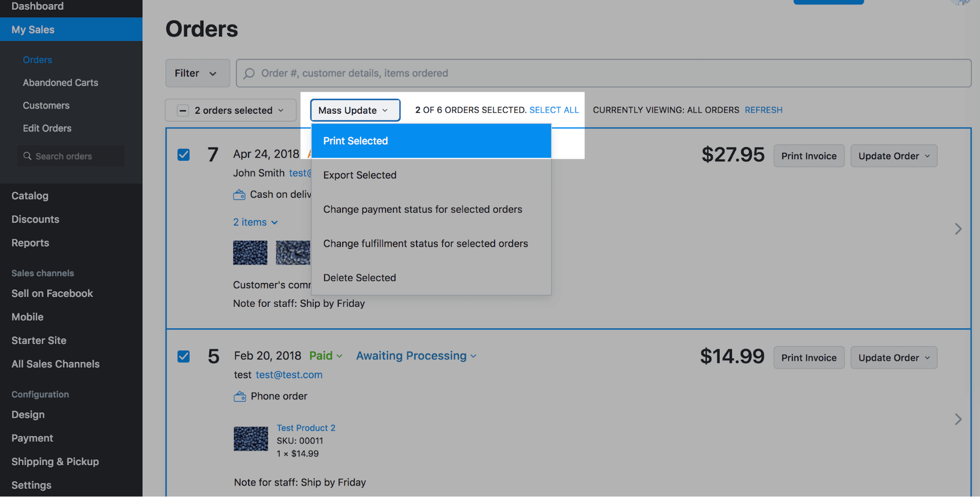980x497 pixels.
Task: Click the Test Product 2 thumbnail image
Action: click(x=251, y=439)
